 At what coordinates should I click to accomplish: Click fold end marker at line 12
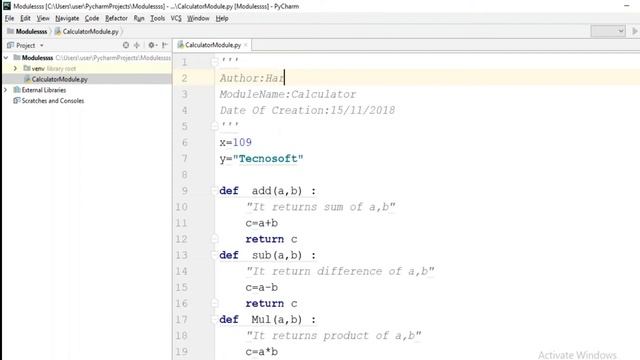(x=214, y=239)
